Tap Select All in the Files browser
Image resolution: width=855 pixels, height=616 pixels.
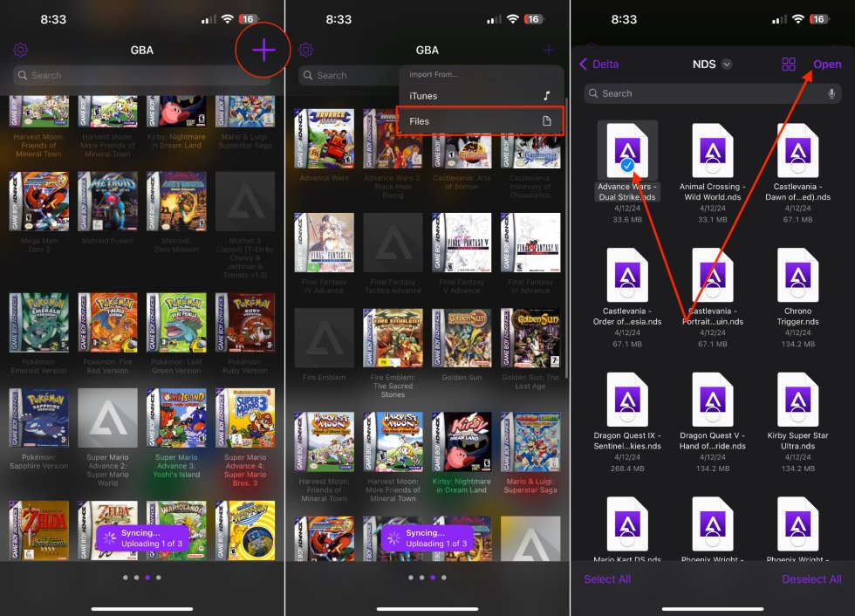tap(607, 578)
